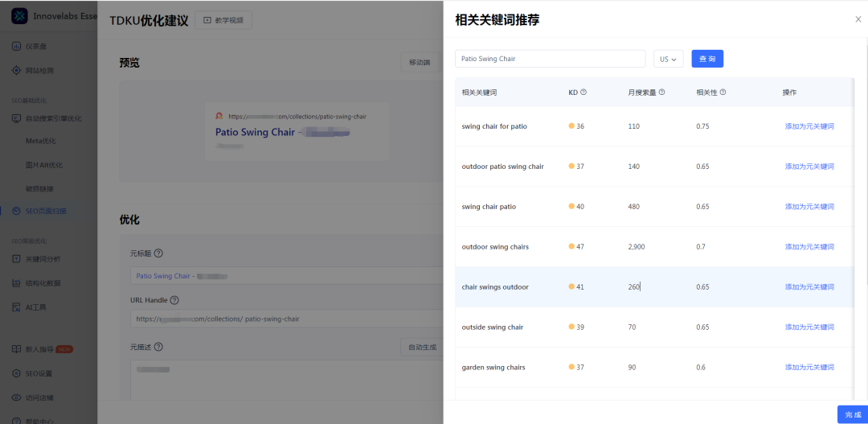
Task: Open SEO页面扫描 in the sidebar
Action: pyautogui.click(x=46, y=211)
